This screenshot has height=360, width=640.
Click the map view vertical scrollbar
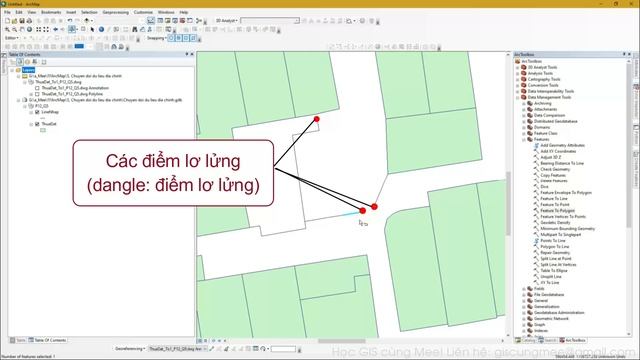click(x=508, y=194)
